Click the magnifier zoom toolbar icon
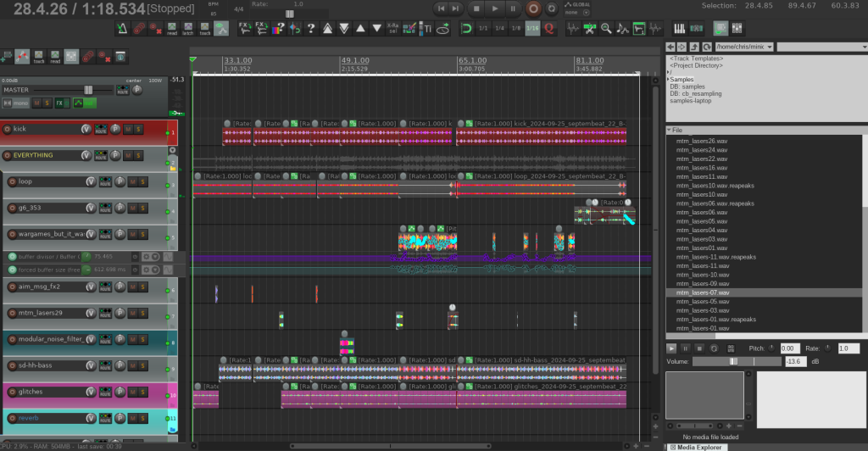The width and height of the screenshot is (868, 451). 606,28
